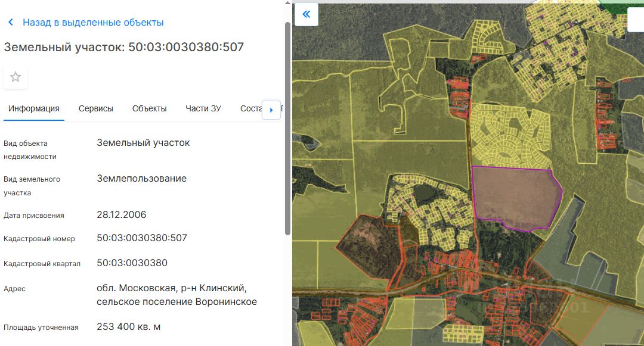Open the partially hidden Состав tab
This screenshot has height=346, width=644.
[x=250, y=108]
